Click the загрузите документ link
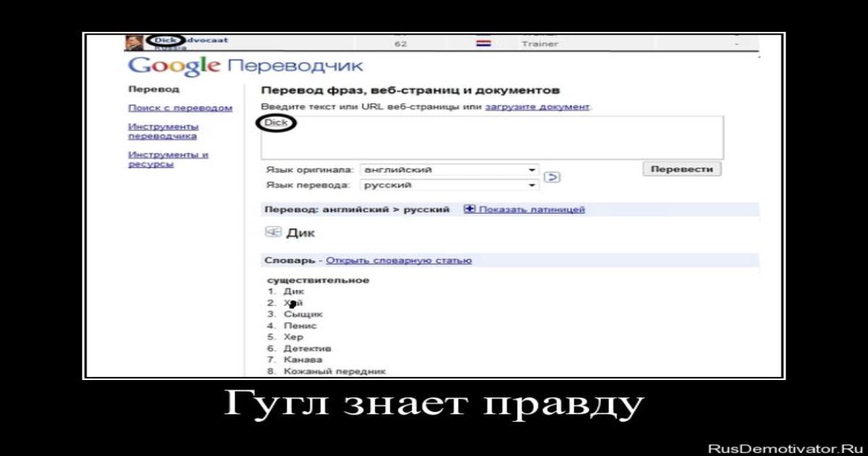This screenshot has height=456, width=868. coord(537,106)
